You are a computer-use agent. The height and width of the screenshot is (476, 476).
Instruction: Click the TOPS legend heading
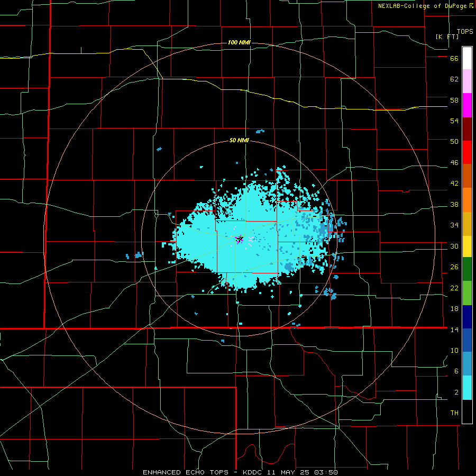pyautogui.click(x=465, y=32)
